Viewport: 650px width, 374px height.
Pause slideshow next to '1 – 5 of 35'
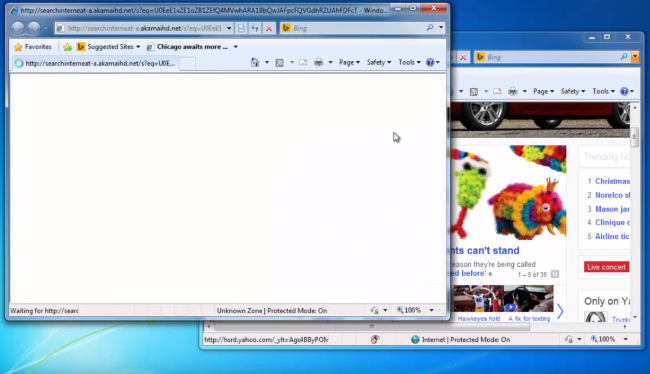click(555, 274)
